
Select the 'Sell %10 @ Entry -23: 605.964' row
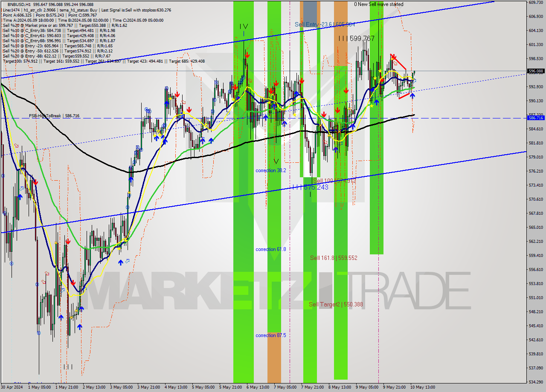57,46
